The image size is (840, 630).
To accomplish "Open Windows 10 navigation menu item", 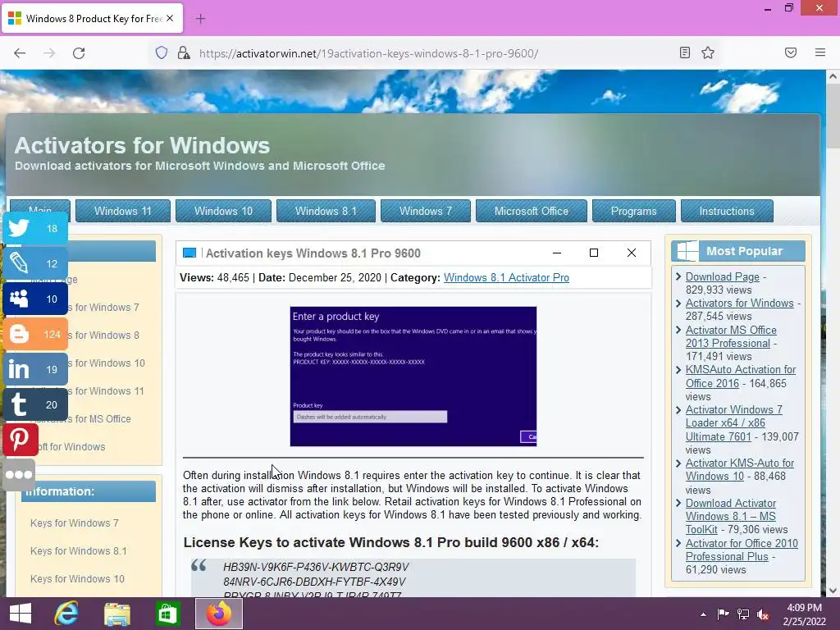I will (223, 211).
